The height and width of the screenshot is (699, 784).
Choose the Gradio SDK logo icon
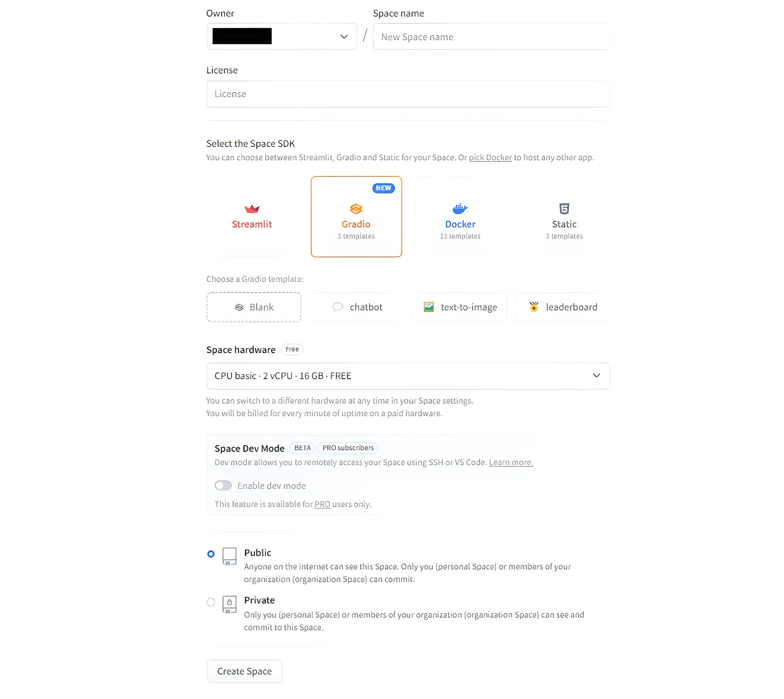pos(356,209)
